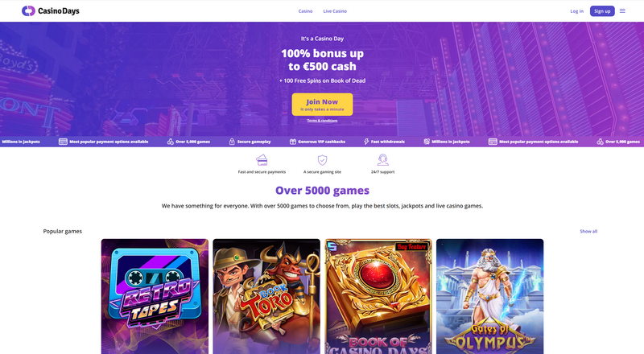Click the secure gaming shield icon
Image resolution: width=644 pixels, height=354 pixels.
(x=323, y=160)
